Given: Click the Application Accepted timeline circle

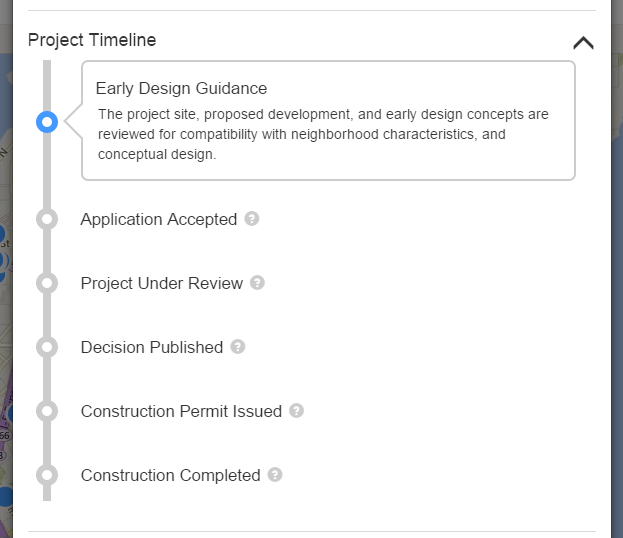Looking at the screenshot, I should coord(46,219).
